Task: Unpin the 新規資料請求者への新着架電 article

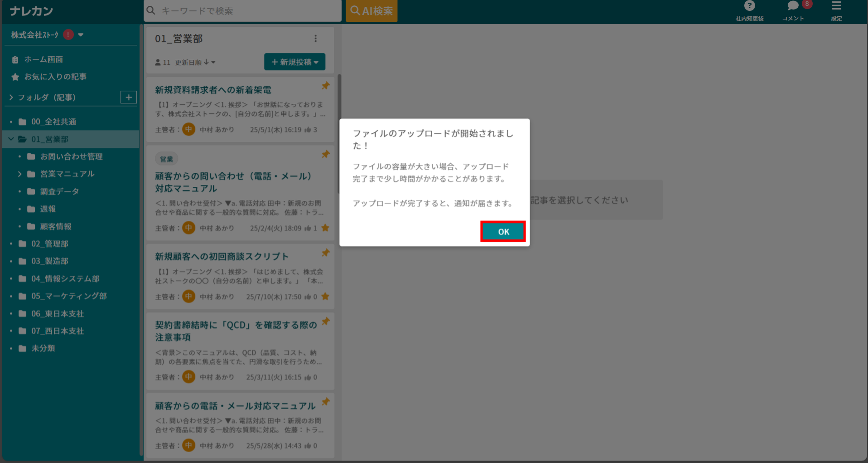Action: pyautogui.click(x=325, y=86)
